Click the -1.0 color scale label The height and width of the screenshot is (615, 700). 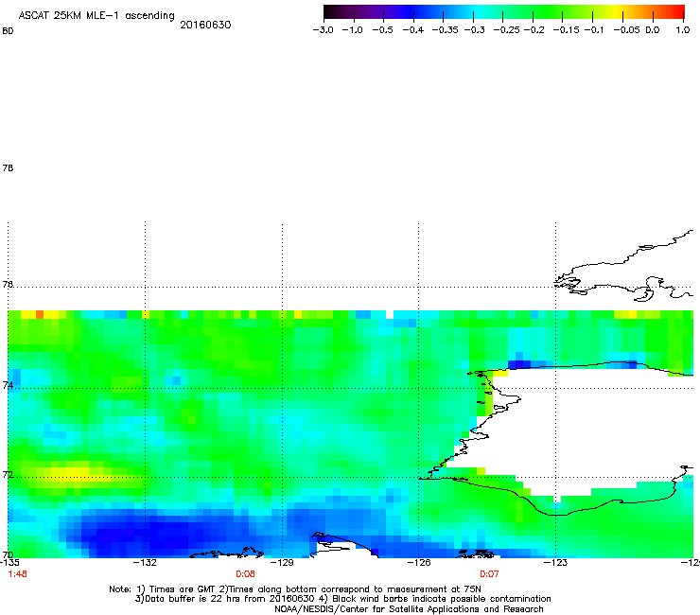coord(353,30)
